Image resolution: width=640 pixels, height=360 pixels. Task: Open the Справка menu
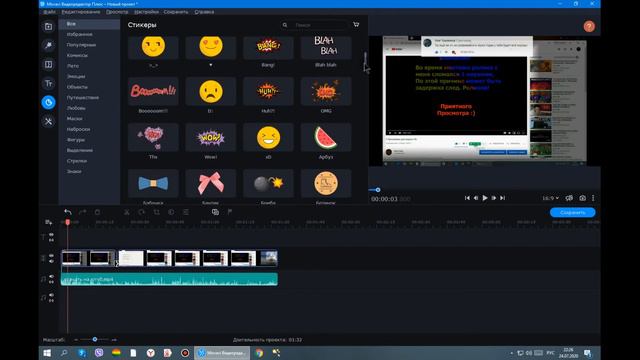pyautogui.click(x=204, y=12)
